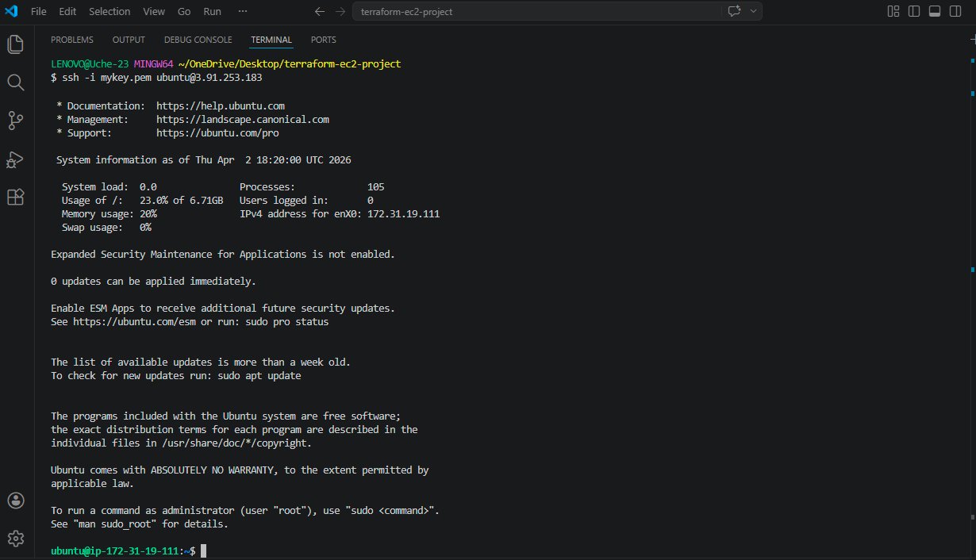Click 'sudo apt update' text
This screenshot has height=560, width=976.
pos(259,376)
